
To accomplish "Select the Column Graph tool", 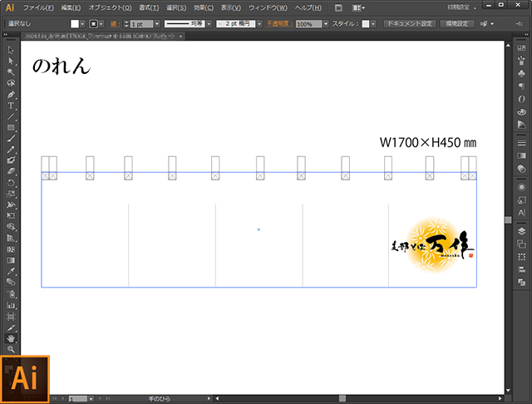I will click(x=11, y=305).
